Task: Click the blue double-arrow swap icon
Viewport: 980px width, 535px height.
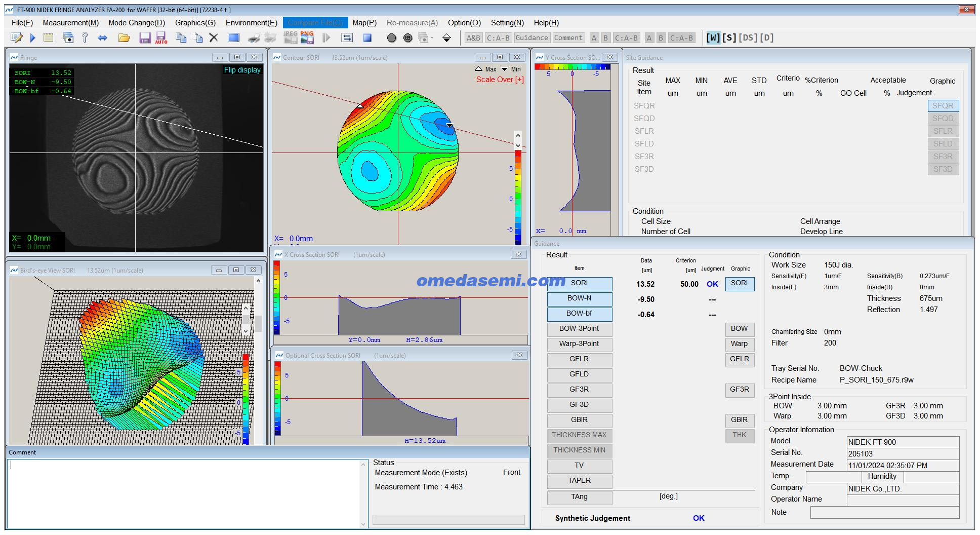Action: pyautogui.click(x=103, y=38)
